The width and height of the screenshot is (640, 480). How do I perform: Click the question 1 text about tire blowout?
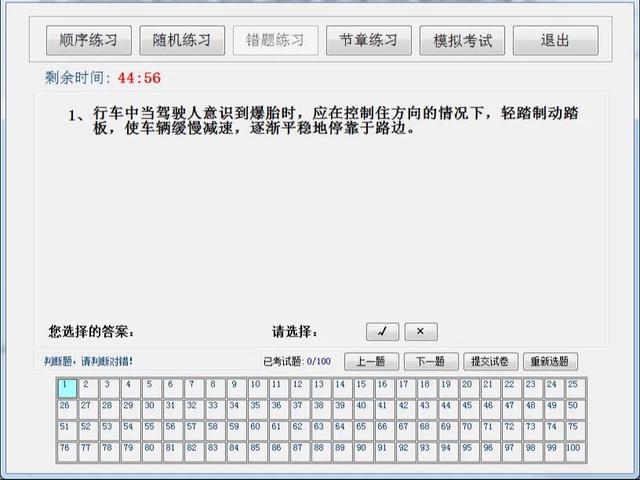(323, 120)
